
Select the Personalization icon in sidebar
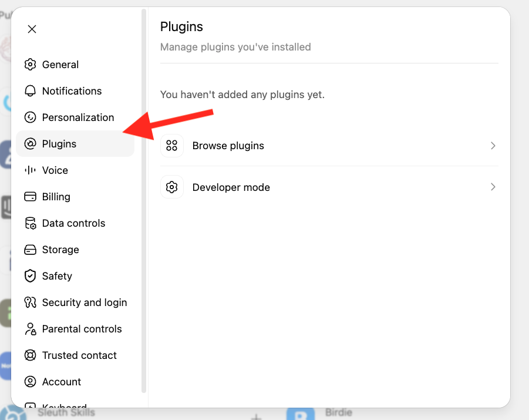point(30,117)
